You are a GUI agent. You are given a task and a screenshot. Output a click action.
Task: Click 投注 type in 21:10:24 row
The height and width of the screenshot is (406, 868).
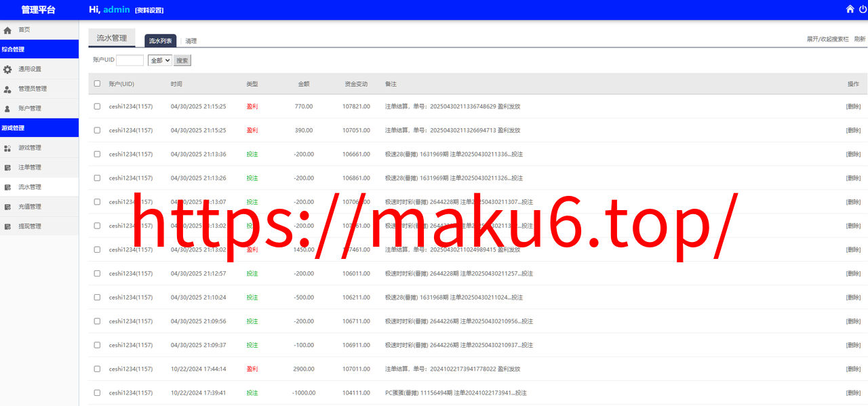coord(252,297)
